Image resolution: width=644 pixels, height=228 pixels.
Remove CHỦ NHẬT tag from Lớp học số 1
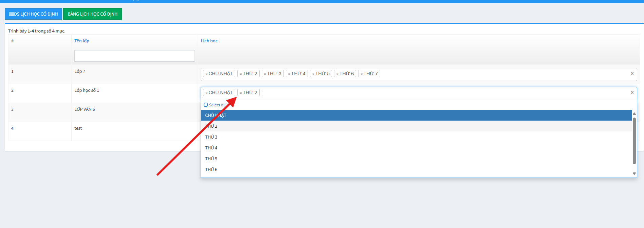(x=206, y=93)
